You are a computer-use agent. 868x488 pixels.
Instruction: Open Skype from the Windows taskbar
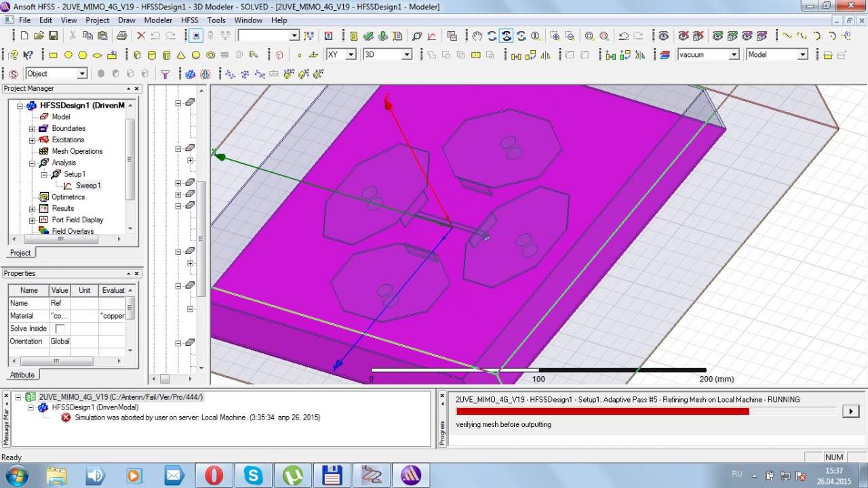[254, 475]
